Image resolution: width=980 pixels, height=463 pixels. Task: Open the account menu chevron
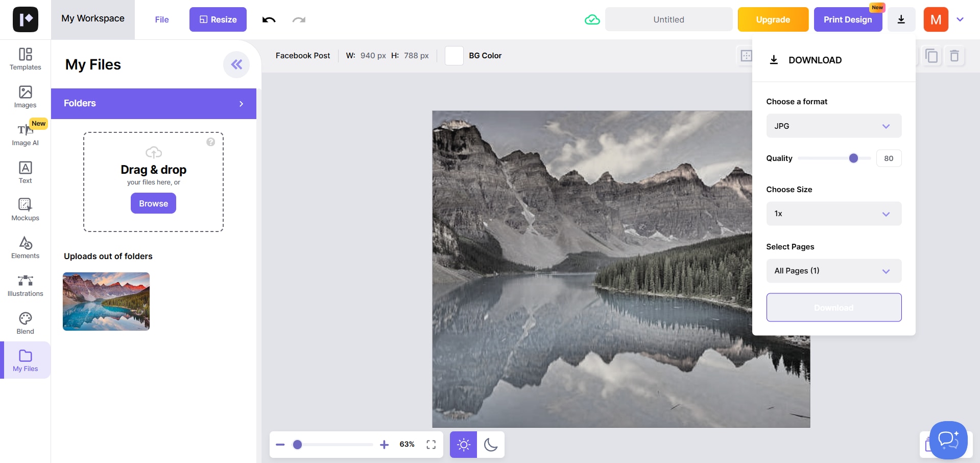tap(960, 19)
